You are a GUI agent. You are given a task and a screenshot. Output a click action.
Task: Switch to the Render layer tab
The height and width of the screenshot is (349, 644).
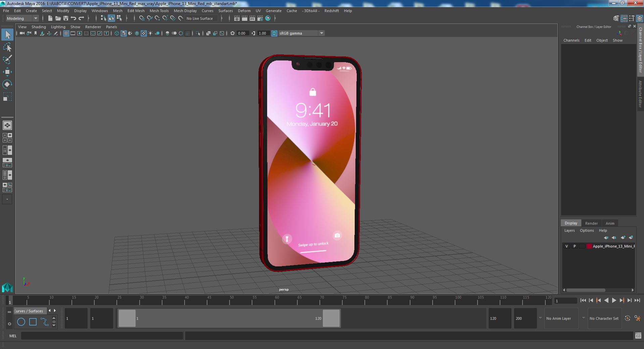click(x=591, y=223)
